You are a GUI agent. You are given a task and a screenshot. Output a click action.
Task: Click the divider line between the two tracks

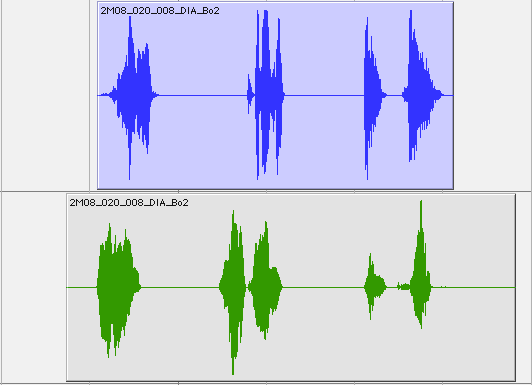266,191
